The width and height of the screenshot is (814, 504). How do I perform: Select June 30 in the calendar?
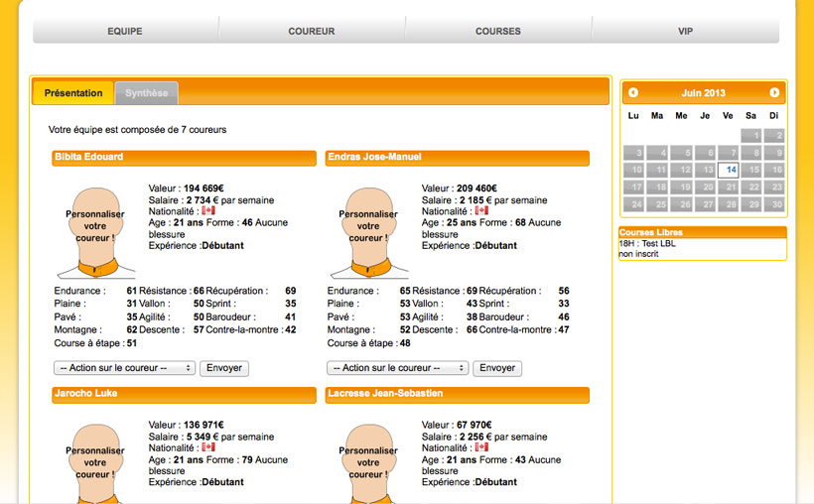(x=774, y=204)
